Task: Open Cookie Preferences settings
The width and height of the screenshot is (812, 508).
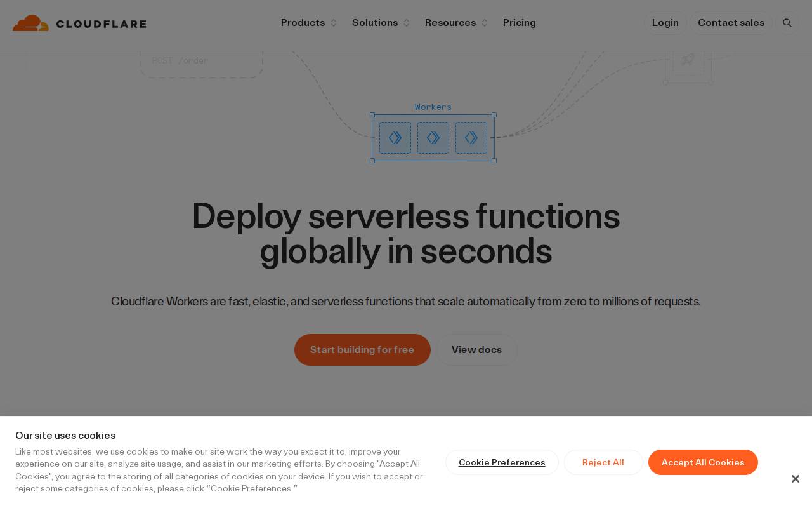Action: (x=502, y=462)
